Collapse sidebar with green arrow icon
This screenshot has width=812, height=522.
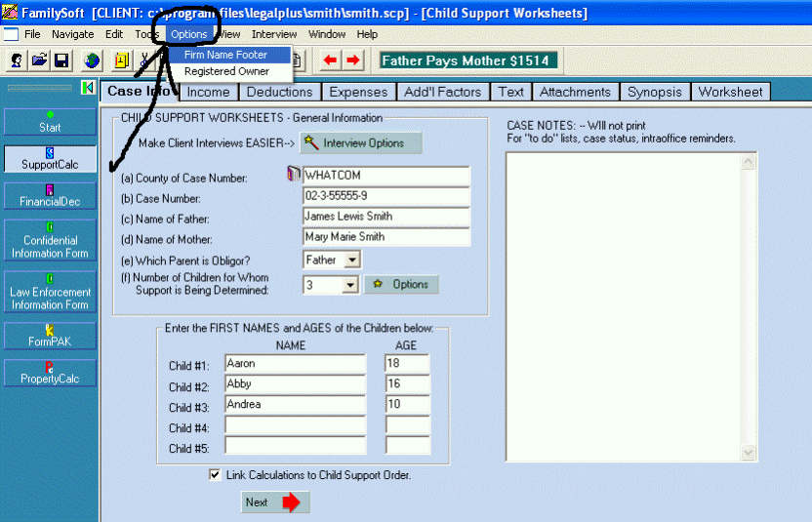pos(88,89)
